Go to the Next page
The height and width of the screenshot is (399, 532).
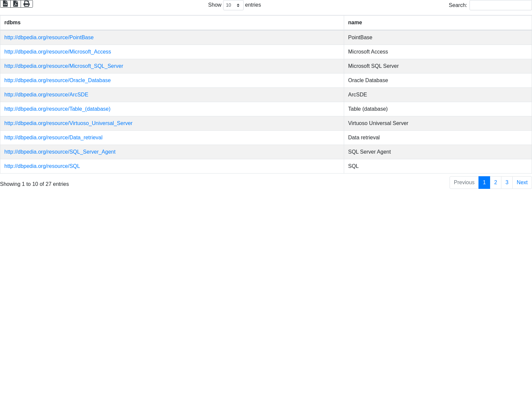522,183
